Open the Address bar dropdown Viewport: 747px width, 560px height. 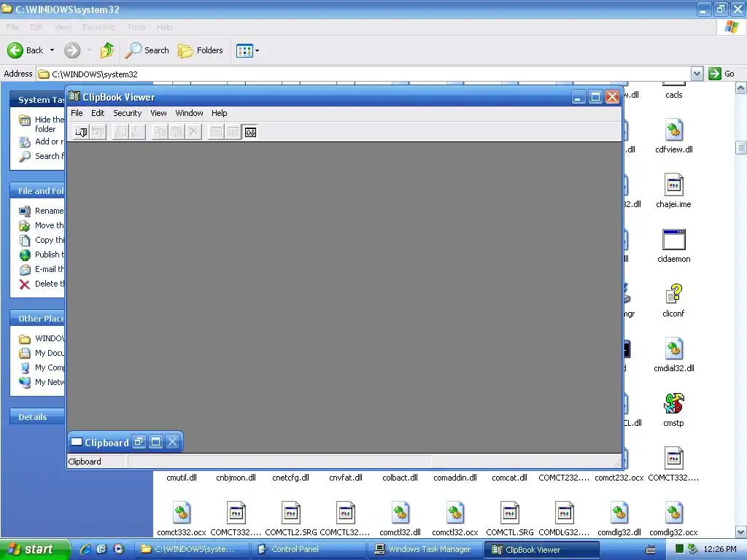pyautogui.click(x=697, y=74)
